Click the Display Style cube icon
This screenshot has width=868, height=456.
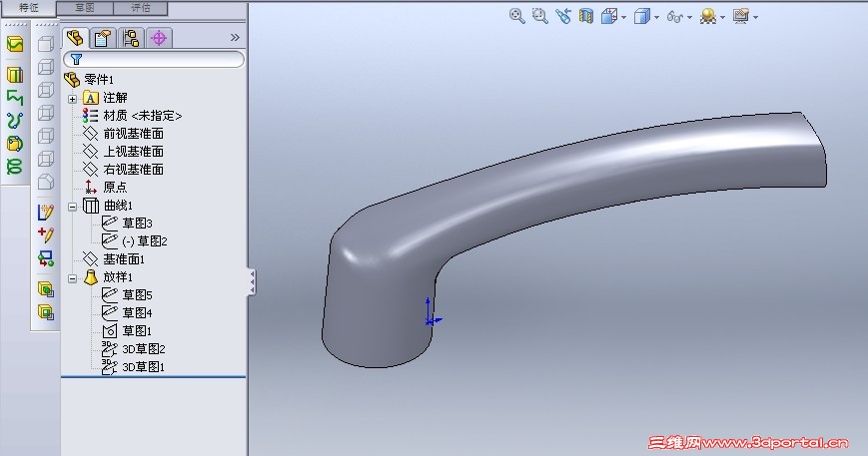641,17
